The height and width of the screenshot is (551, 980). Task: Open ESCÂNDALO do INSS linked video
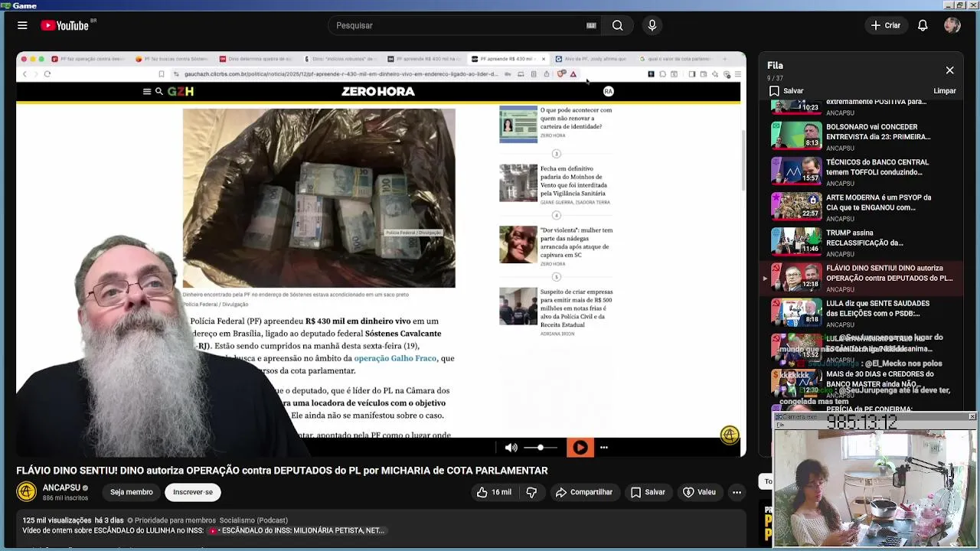pos(297,530)
